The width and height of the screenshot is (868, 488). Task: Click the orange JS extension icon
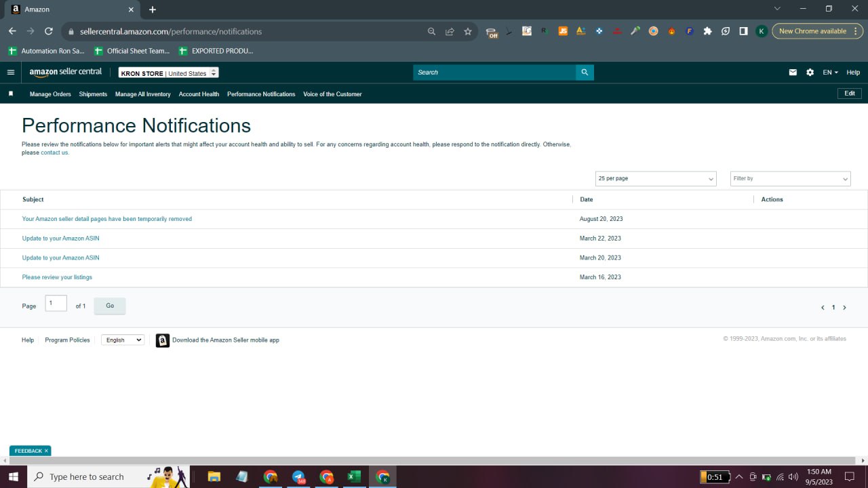[563, 31]
